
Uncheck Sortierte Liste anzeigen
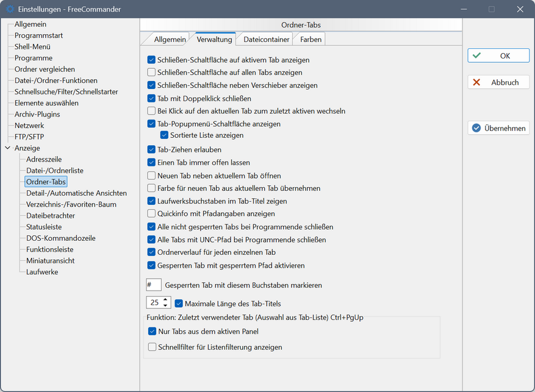164,135
